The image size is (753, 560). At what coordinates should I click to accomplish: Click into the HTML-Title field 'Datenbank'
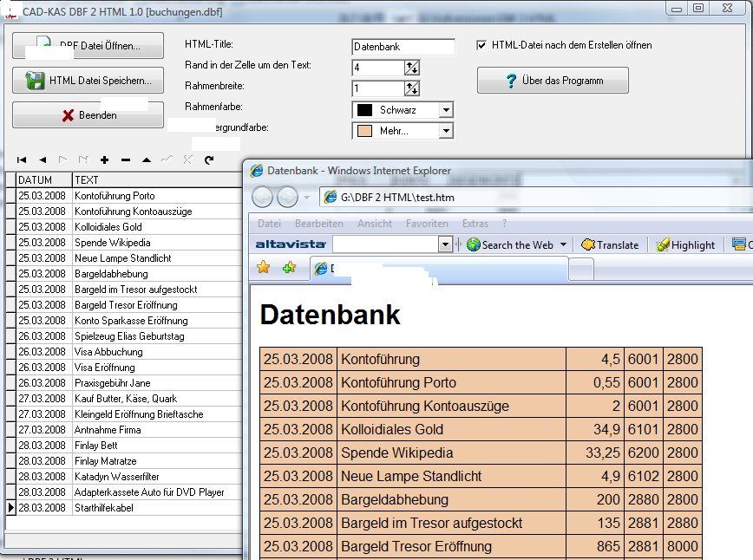coord(403,47)
